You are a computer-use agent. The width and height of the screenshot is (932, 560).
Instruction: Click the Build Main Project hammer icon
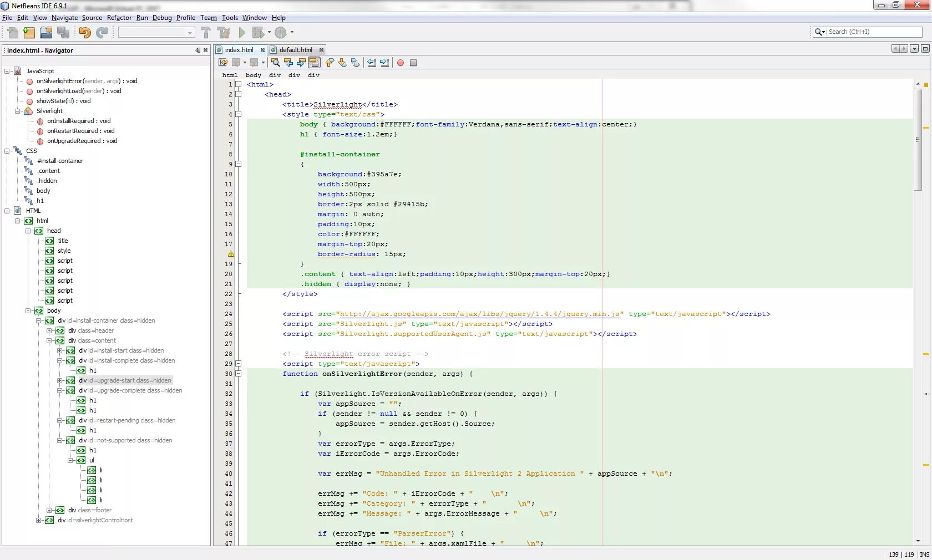(206, 33)
